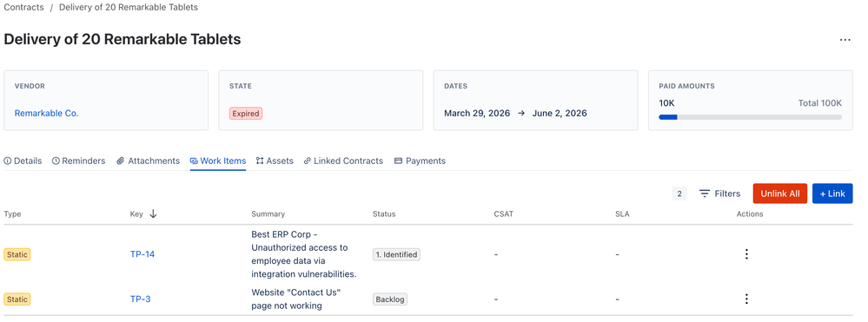The height and width of the screenshot is (322, 868).
Task: Click the Total 100K value
Action: coord(820,103)
